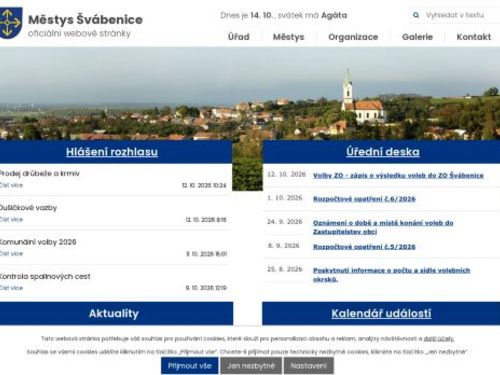Open 'Rozpočtové opatření č.6/2026' document
500x375 pixels.
[x=364, y=199]
